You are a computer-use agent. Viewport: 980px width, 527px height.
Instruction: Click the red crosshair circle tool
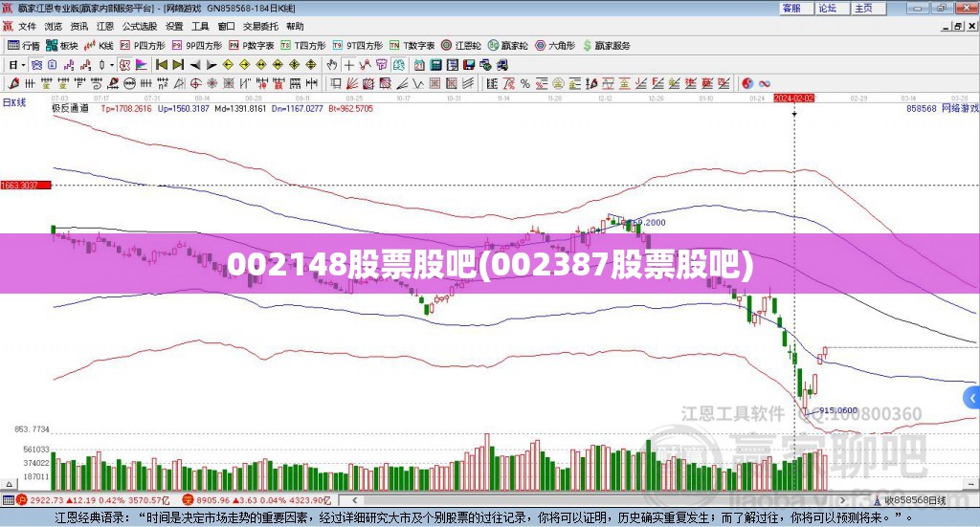195,83
